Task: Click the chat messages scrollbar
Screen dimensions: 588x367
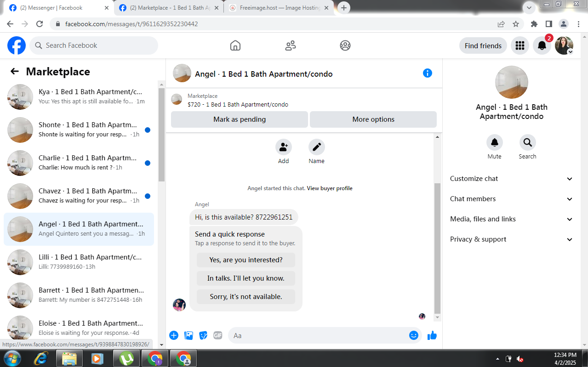Action: [438, 248]
